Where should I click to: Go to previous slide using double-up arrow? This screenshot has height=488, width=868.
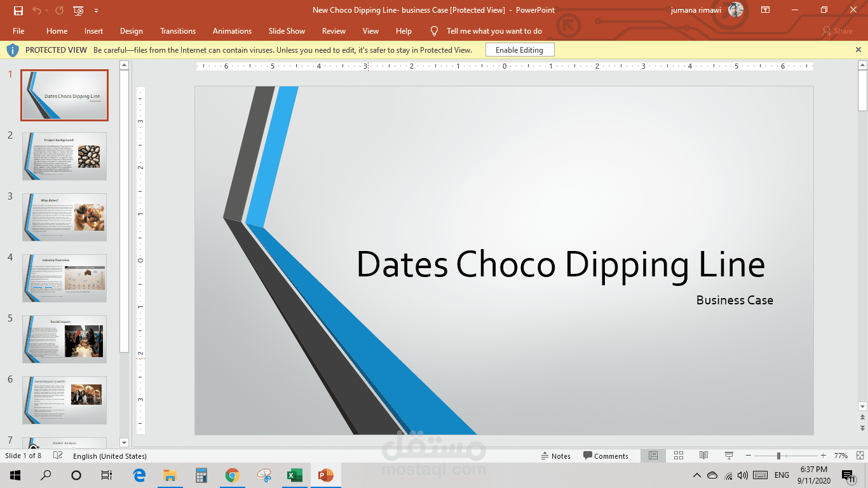[862, 417]
